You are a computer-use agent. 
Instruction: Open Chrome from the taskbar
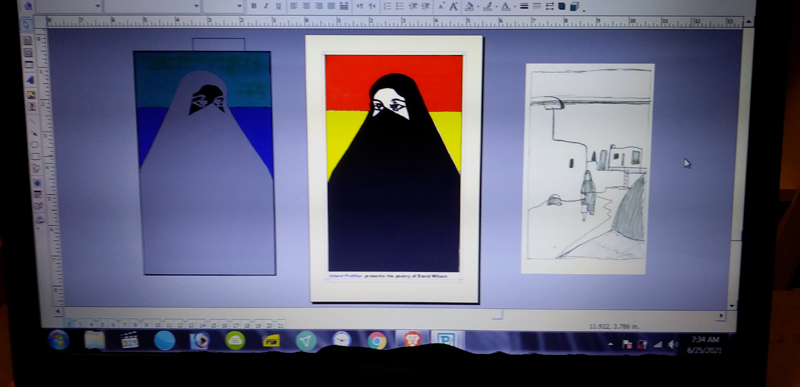377,340
